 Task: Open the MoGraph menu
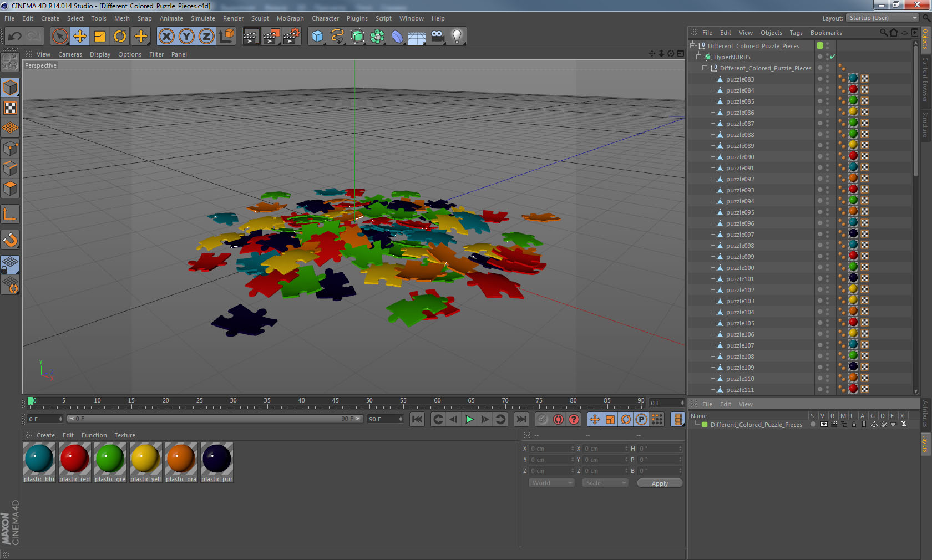[x=290, y=18]
